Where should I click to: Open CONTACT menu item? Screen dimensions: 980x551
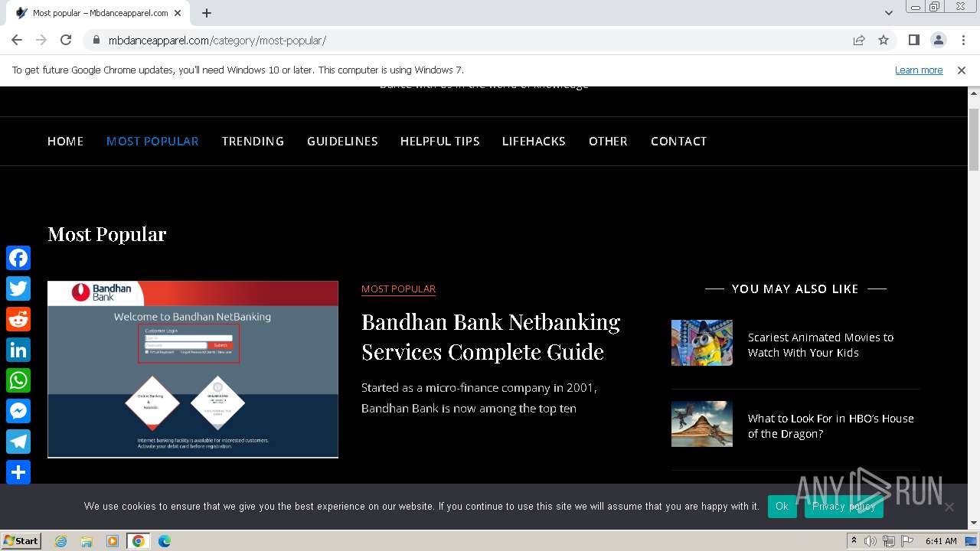click(678, 141)
